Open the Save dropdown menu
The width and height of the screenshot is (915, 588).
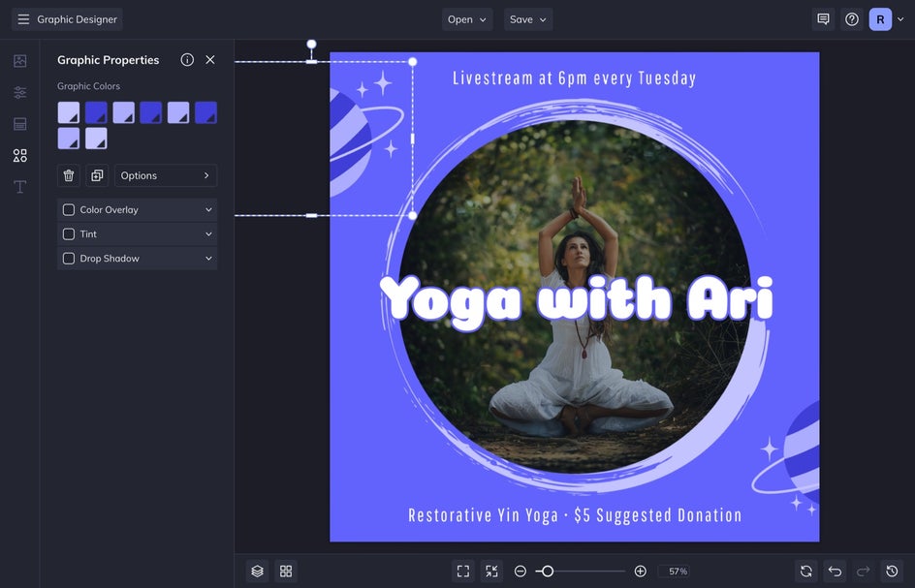tap(528, 19)
